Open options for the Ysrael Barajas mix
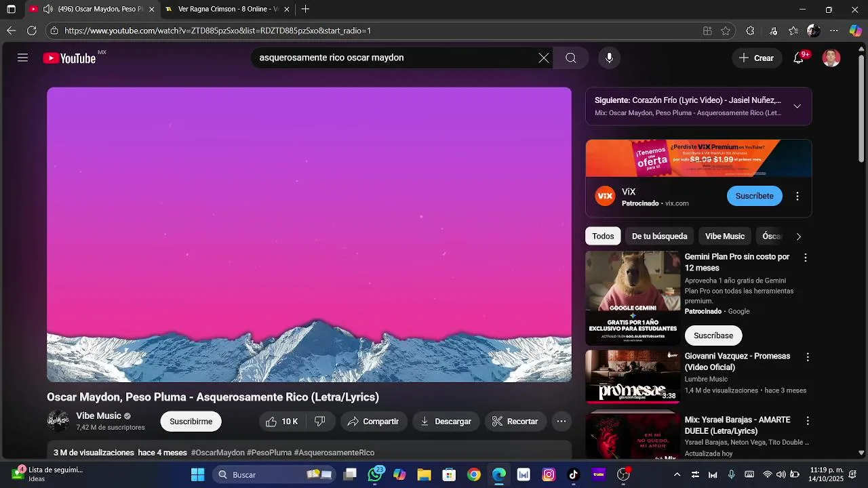Viewport: 868px width, 488px height. coord(808,421)
